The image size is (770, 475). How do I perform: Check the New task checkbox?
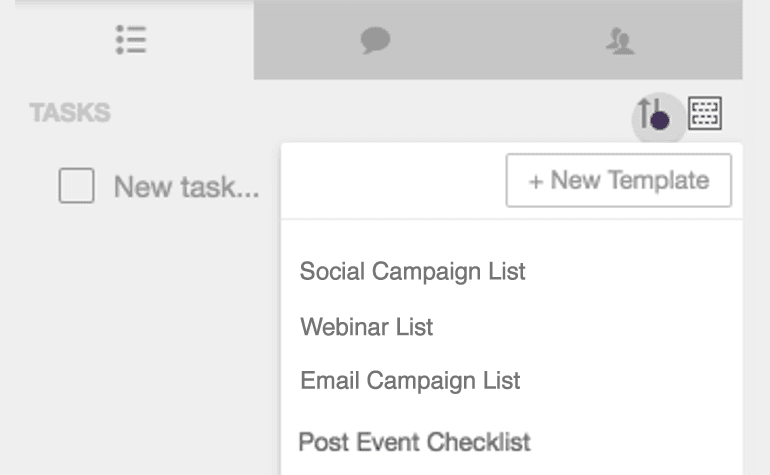(76, 186)
